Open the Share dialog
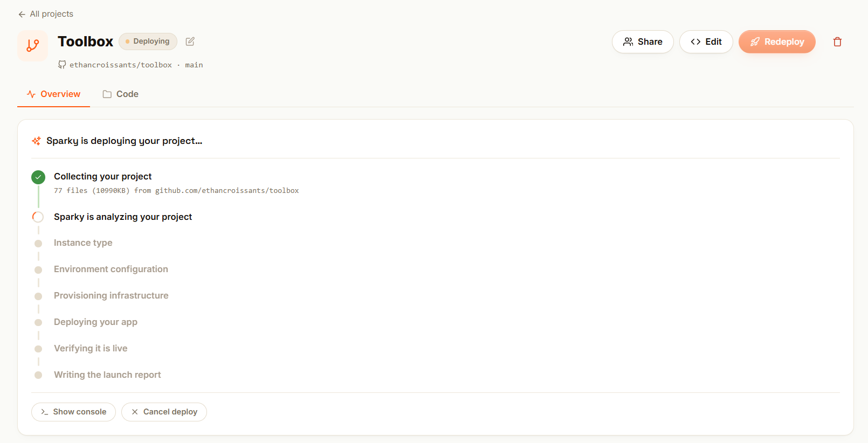 pos(643,41)
